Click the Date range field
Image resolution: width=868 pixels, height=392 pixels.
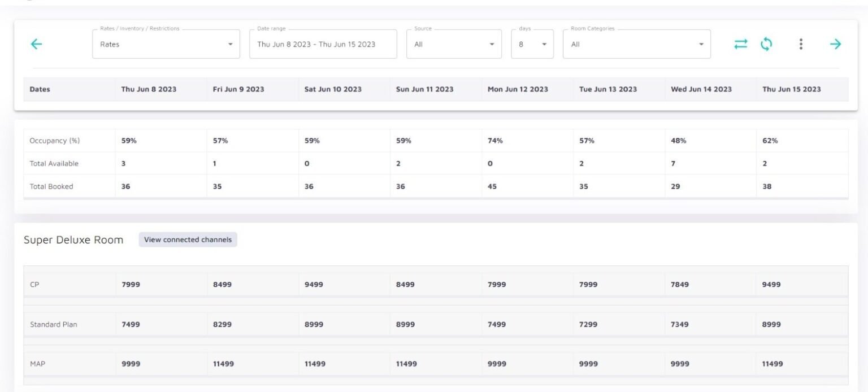tap(323, 44)
